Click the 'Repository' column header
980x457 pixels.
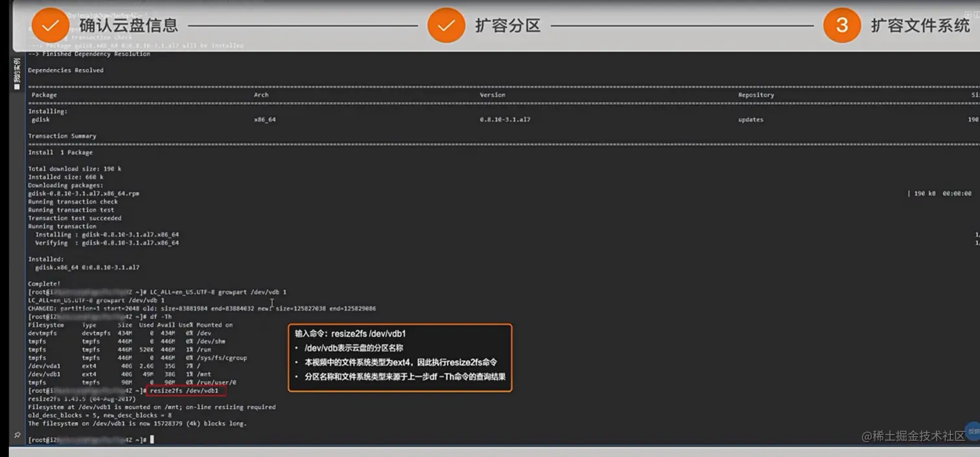756,95
